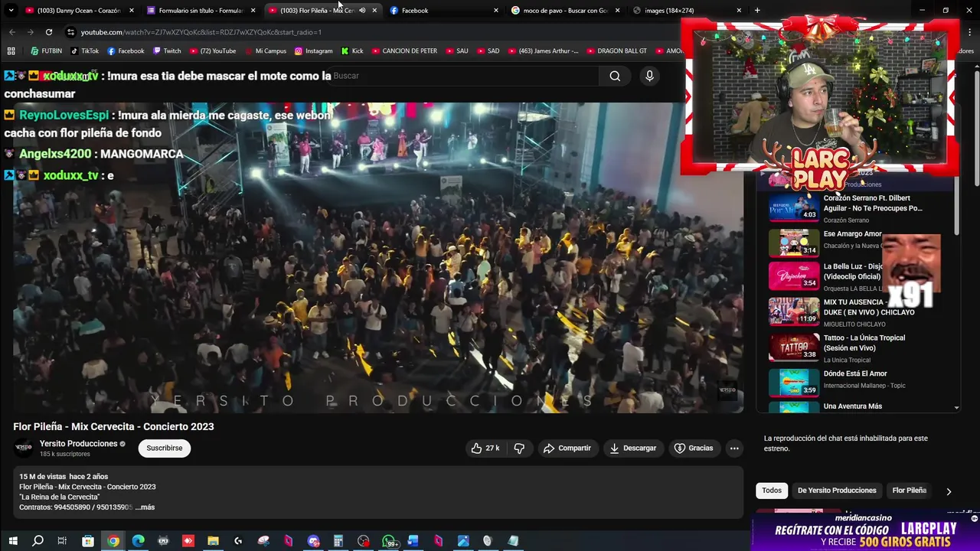Switch to the images (184×274) tab

click(687, 10)
